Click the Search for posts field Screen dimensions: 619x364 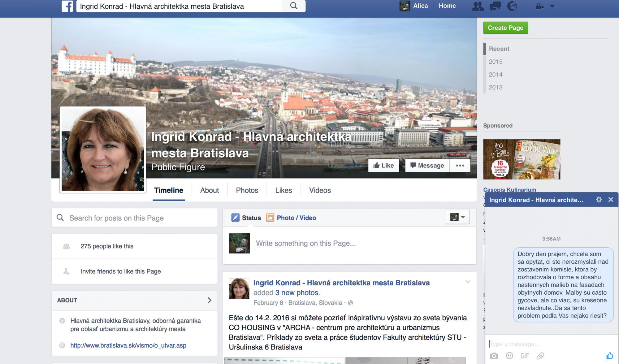tap(135, 218)
